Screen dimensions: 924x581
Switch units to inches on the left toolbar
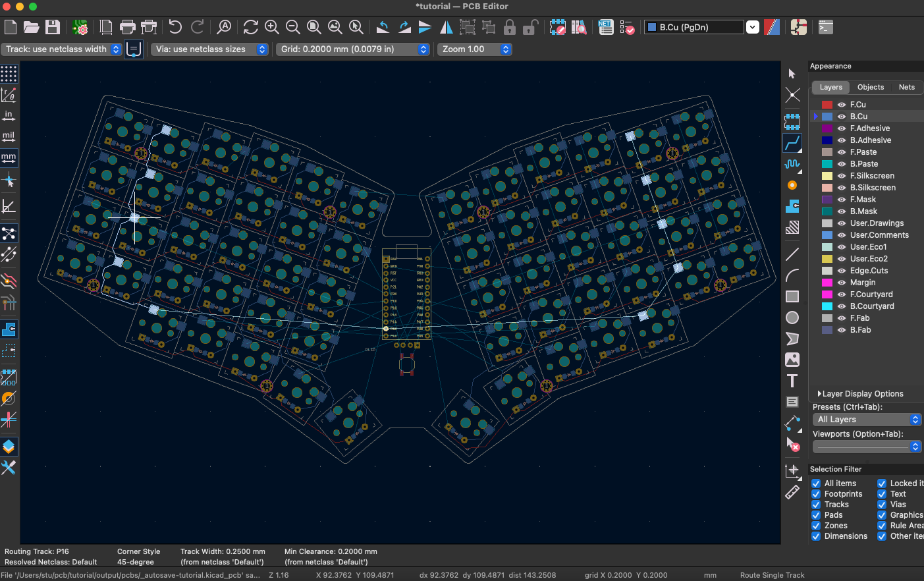pyautogui.click(x=9, y=116)
